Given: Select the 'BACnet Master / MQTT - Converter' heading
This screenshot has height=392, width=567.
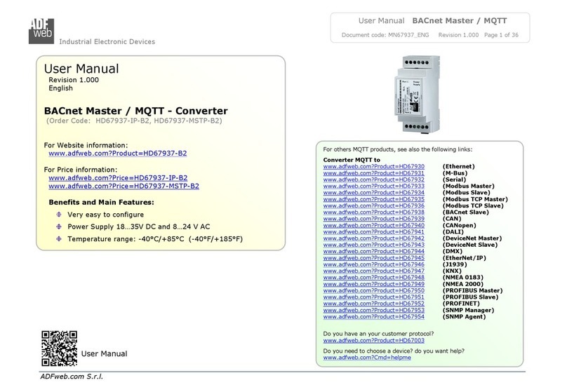Looking at the screenshot, I should tap(136, 111).
